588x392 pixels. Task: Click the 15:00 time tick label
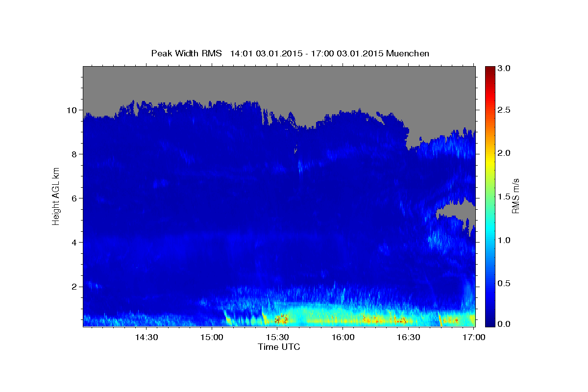[212, 337]
